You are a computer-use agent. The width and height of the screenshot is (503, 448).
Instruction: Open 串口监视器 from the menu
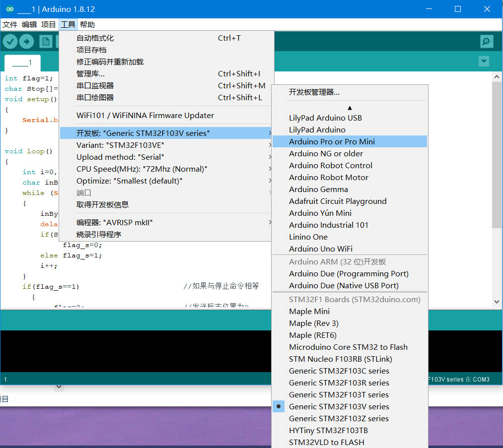[167, 85]
